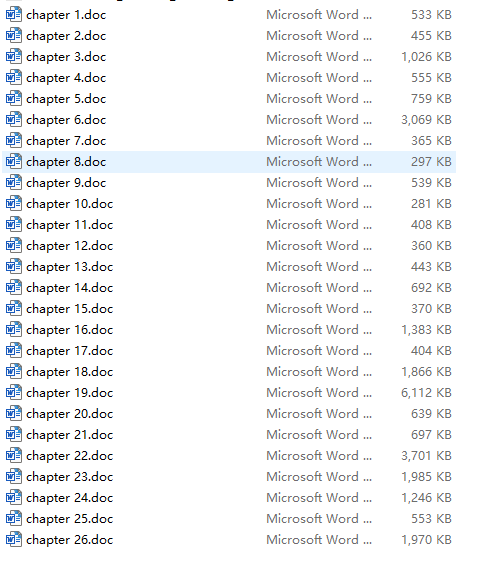This screenshot has height=562, width=494.
Task: Click the Microsoft Word type of chapter 25.doc
Action: [319, 519]
